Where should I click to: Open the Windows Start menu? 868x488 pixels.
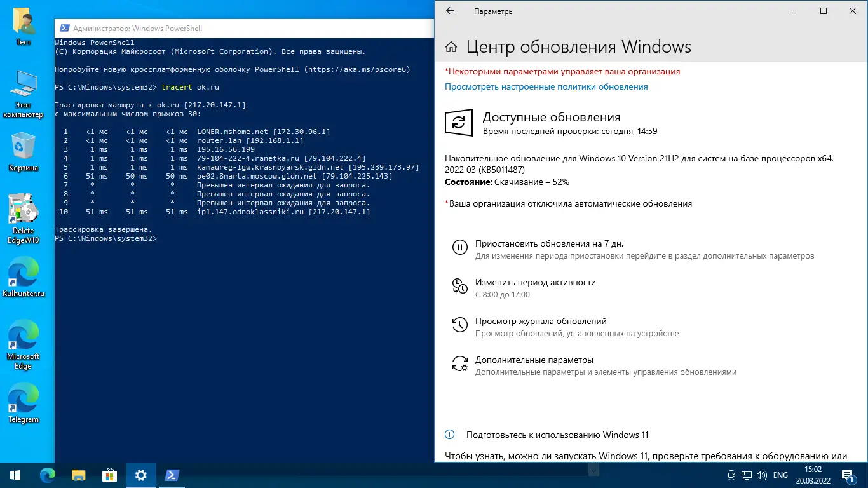[x=14, y=475]
